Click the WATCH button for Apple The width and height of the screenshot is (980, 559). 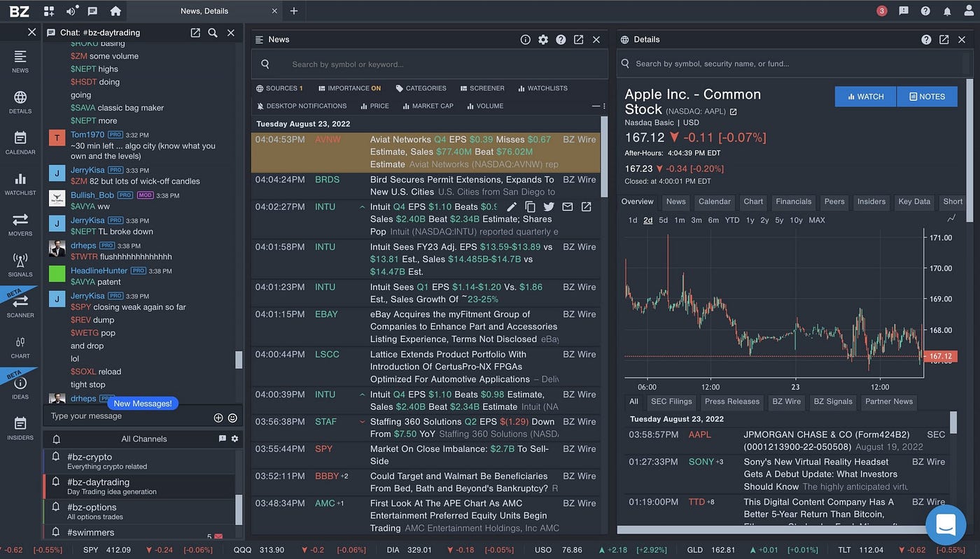(x=865, y=97)
